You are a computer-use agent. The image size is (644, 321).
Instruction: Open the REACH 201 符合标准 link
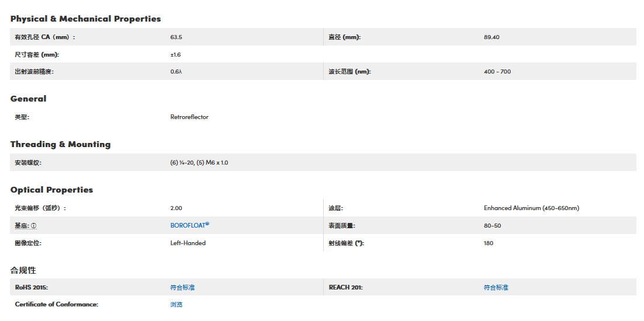pyautogui.click(x=496, y=288)
